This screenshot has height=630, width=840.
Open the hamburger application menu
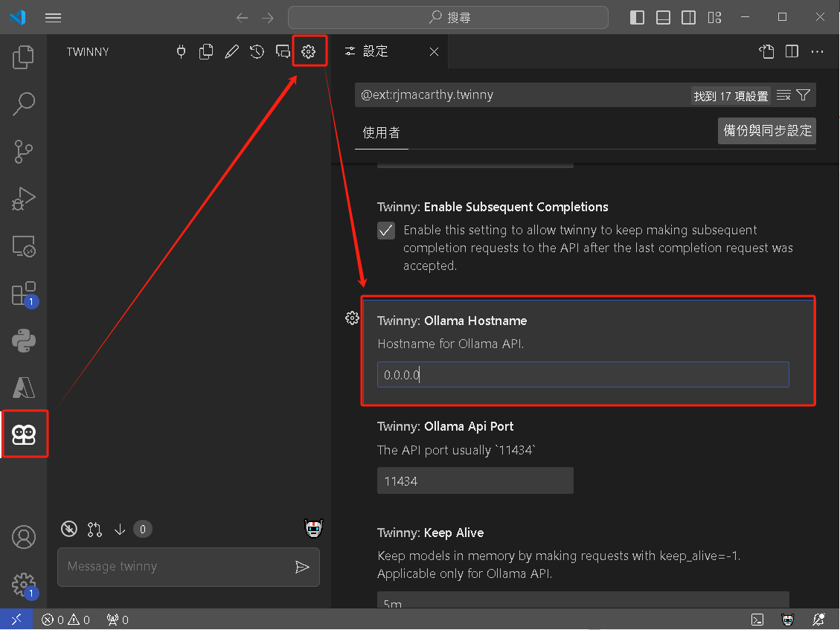(53, 18)
